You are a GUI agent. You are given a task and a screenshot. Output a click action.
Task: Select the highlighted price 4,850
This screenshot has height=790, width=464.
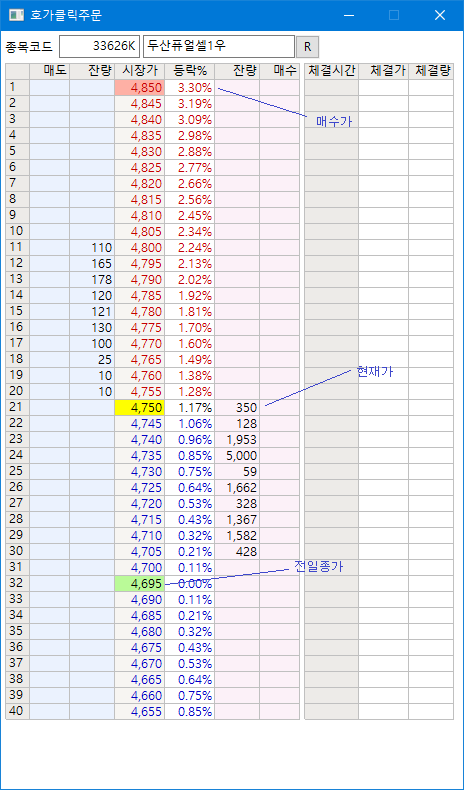(x=140, y=88)
